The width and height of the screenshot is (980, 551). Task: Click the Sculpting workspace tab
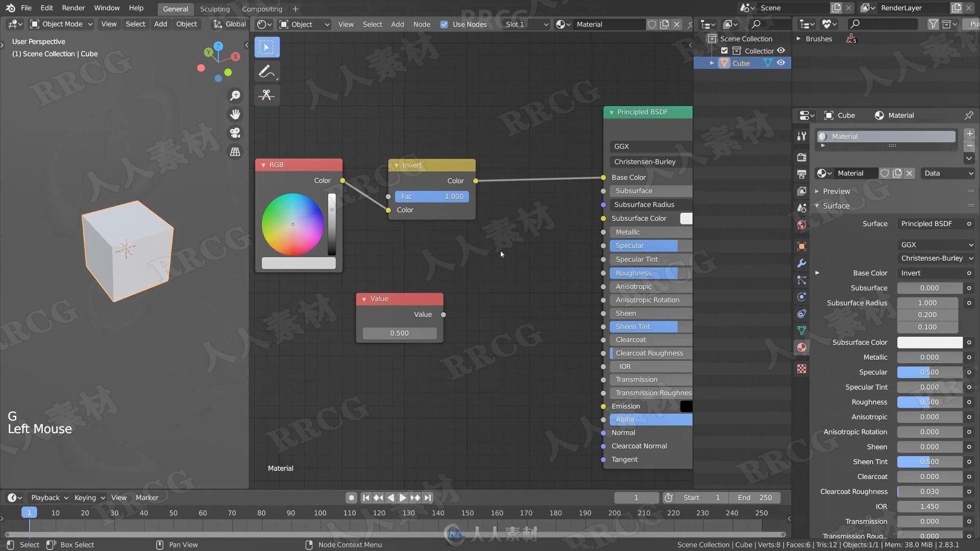[215, 8]
